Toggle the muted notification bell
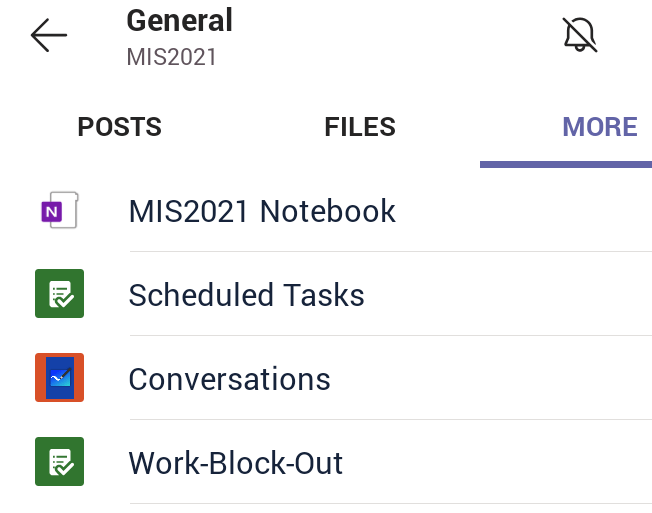Image resolution: width=652 pixels, height=513 pixels. [x=580, y=36]
